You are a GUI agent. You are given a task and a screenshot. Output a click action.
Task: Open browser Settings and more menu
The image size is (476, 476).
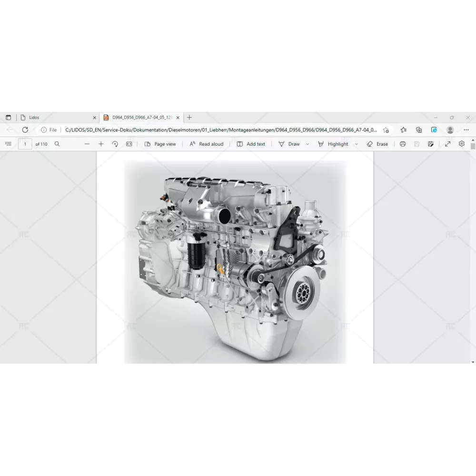[x=466, y=130]
